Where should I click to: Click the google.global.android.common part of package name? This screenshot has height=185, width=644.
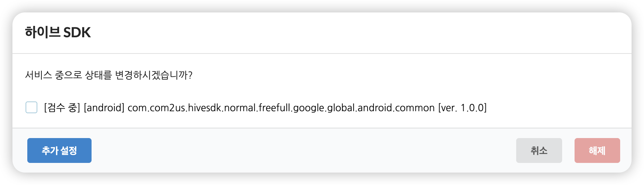363,108
